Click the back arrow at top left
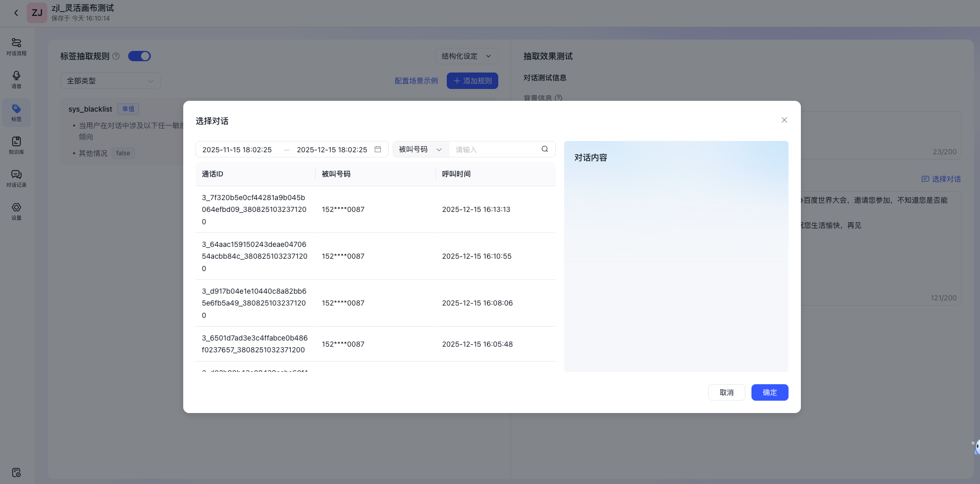980x484 pixels. [x=16, y=13]
